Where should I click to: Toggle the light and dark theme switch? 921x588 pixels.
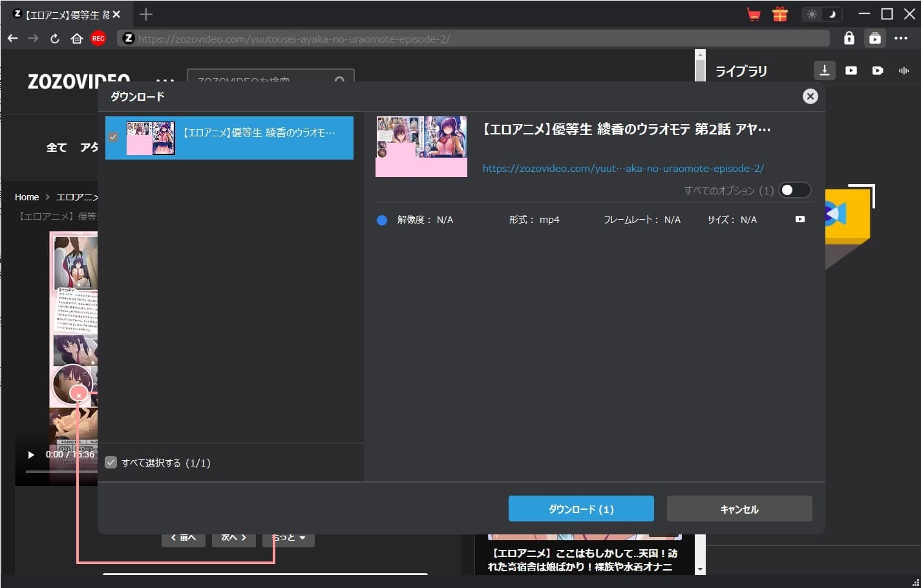click(x=821, y=14)
